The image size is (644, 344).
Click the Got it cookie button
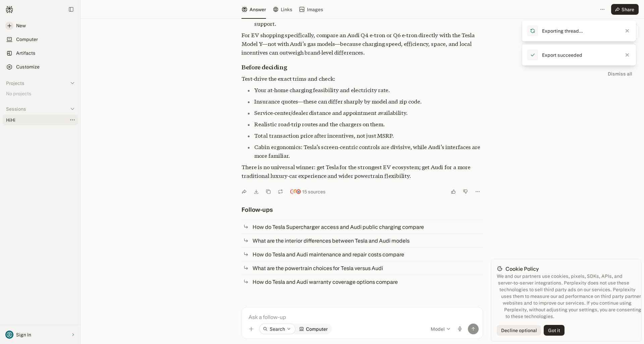point(554,330)
